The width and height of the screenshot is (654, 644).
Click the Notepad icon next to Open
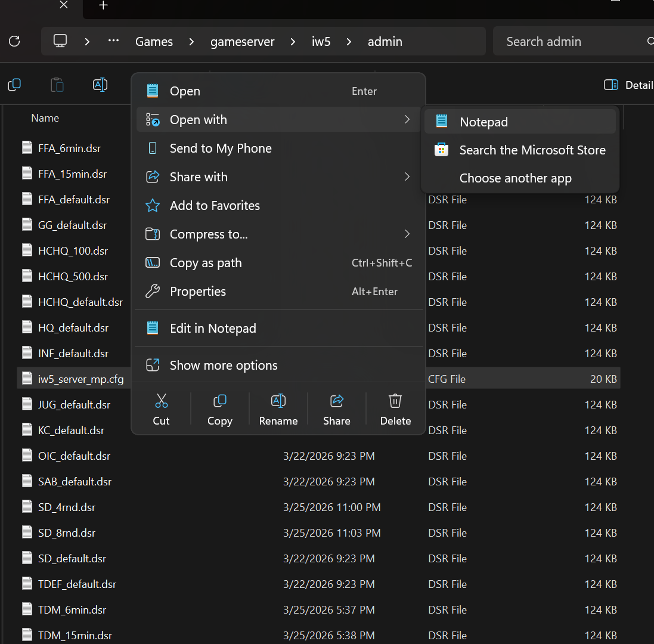tap(153, 91)
